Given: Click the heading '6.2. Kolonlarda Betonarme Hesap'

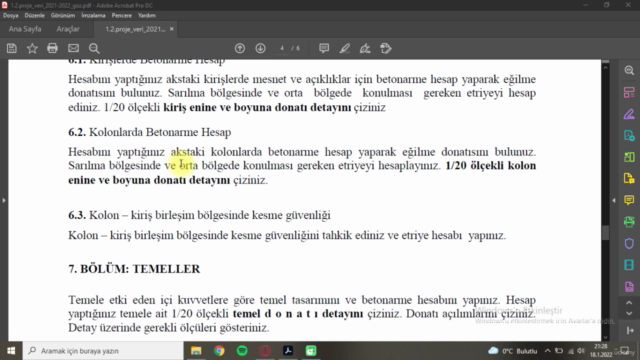Looking at the screenshot, I should coord(150,132).
